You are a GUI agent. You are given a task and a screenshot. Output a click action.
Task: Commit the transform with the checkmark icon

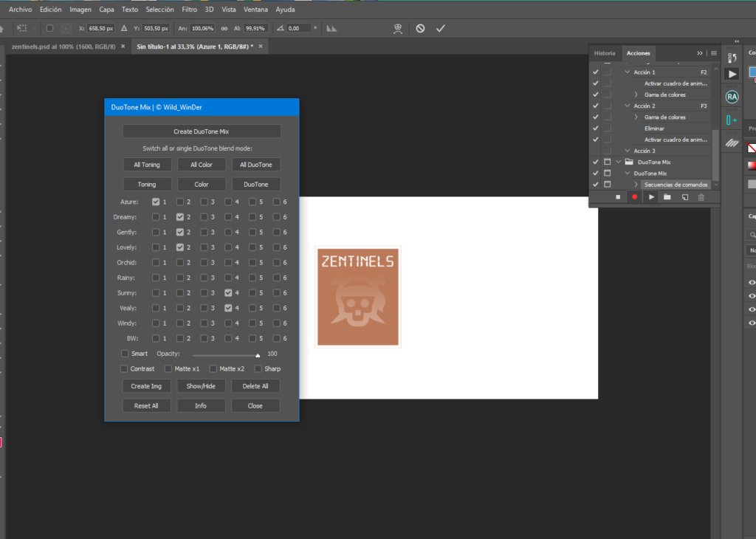click(x=440, y=29)
